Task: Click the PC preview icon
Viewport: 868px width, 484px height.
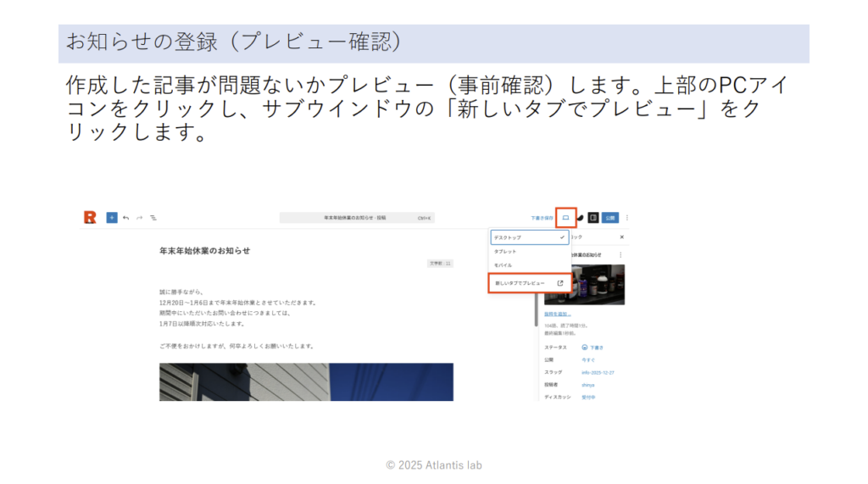Action: pyautogui.click(x=565, y=218)
